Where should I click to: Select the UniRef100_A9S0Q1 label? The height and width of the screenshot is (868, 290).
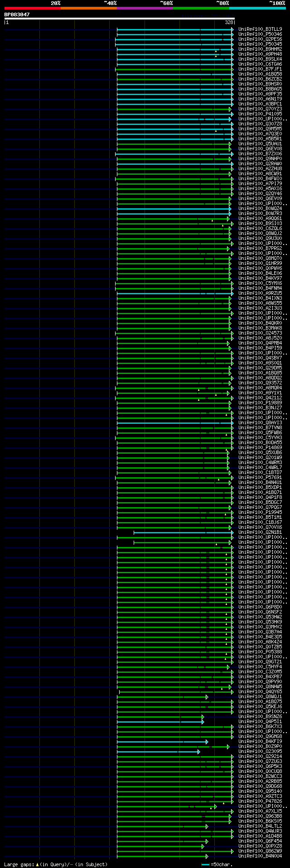point(260,363)
